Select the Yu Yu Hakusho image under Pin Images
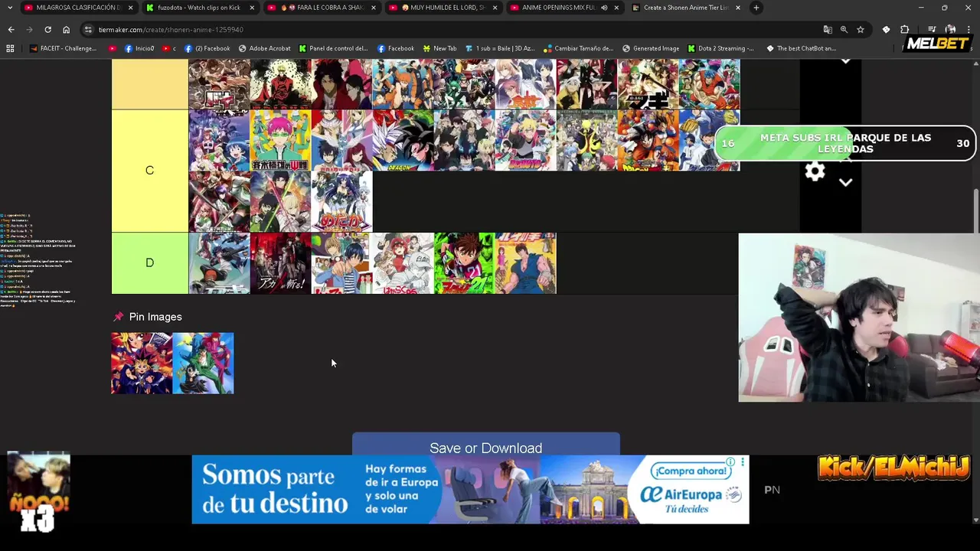 203,364
